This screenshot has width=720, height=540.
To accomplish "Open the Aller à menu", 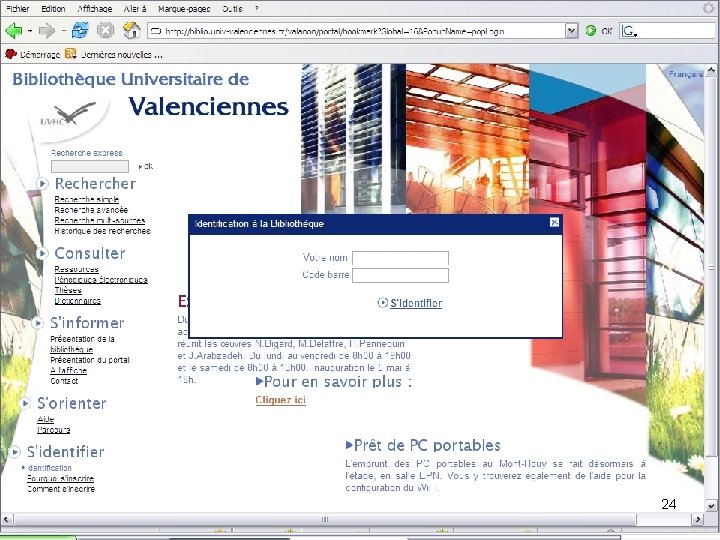I will point(135,8).
